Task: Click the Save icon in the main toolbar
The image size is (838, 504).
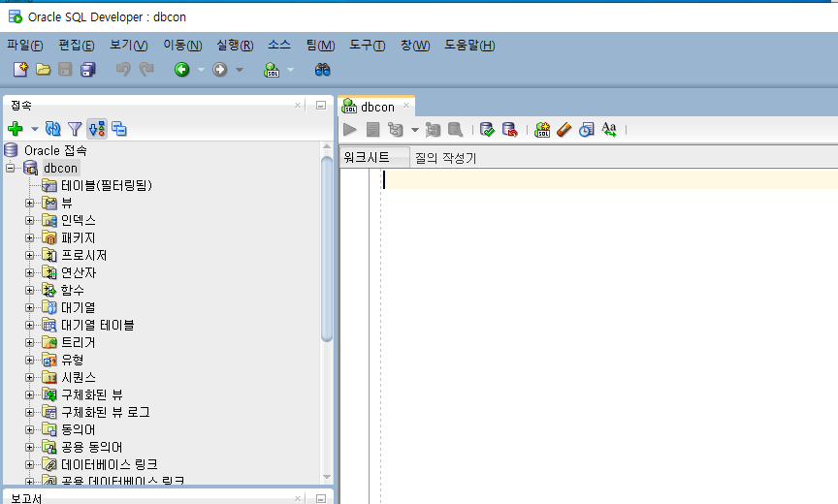Action: point(65,70)
